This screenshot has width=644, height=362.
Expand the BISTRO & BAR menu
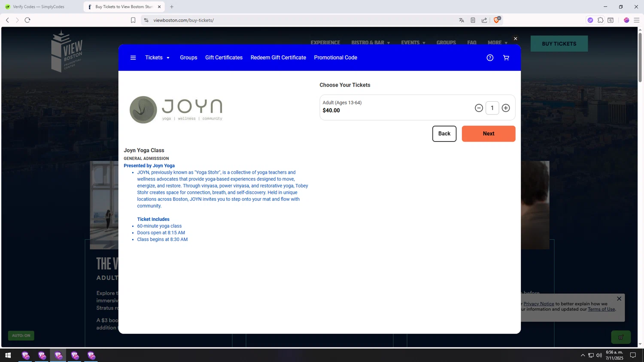pyautogui.click(x=371, y=42)
